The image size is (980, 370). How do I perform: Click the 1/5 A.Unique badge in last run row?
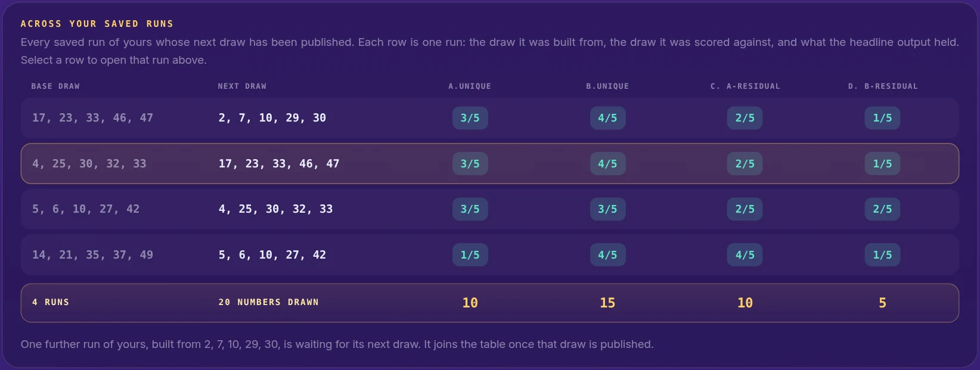pos(470,255)
